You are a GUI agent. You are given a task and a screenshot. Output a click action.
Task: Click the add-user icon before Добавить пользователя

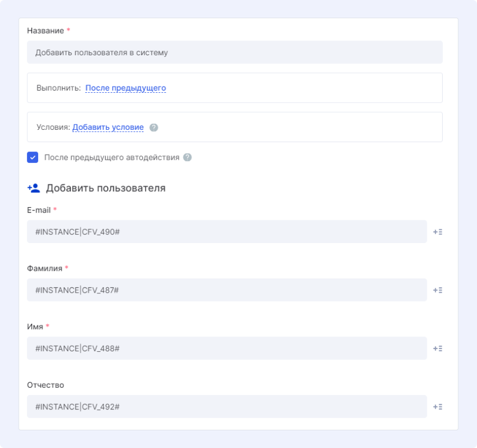(x=34, y=188)
